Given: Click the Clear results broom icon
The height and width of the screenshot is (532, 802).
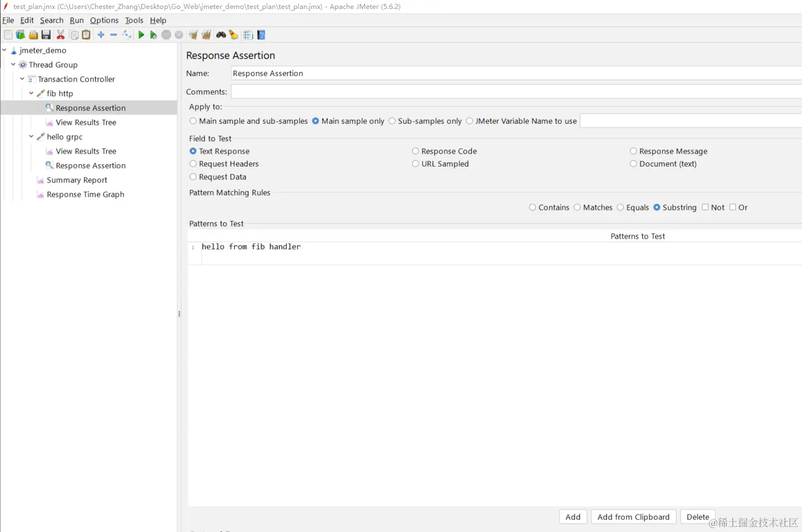Looking at the screenshot, I should pyautogui.click(x=193, y=35).
